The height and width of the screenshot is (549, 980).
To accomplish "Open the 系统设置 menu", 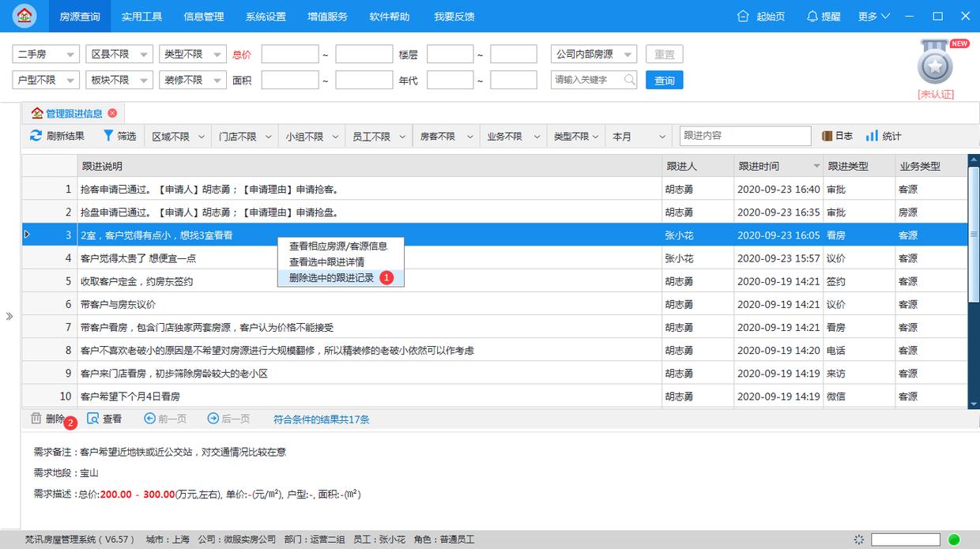I will pos(265,16).
